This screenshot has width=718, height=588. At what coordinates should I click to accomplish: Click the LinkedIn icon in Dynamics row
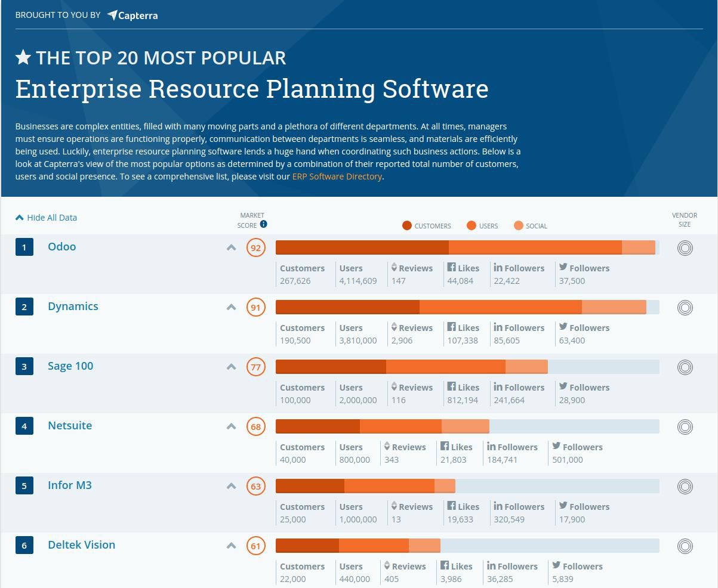498,327
